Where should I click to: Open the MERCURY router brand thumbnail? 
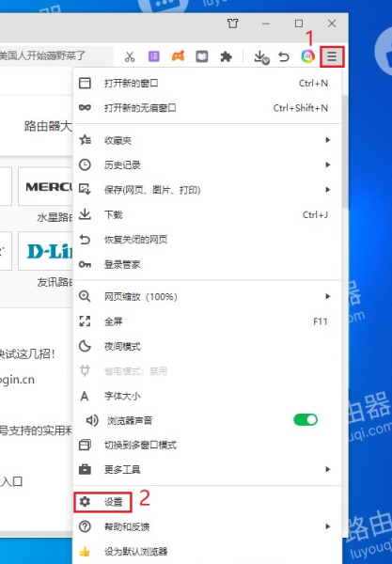point(46,186)
